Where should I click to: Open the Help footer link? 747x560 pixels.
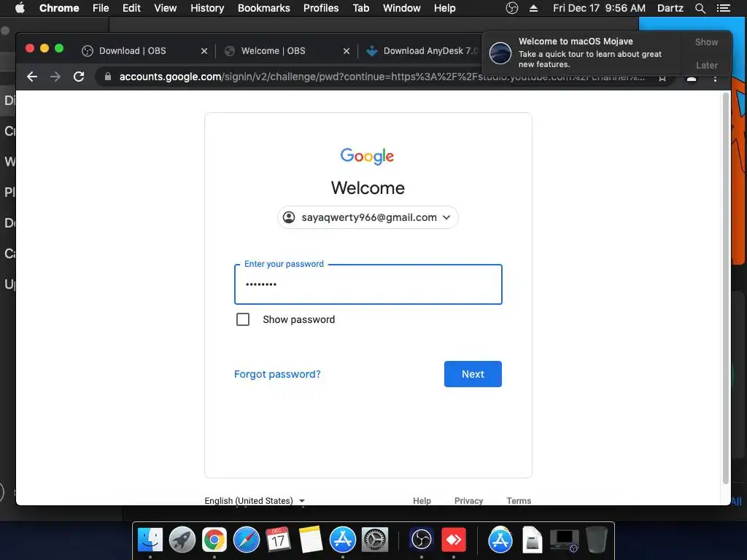coord(422,500)
